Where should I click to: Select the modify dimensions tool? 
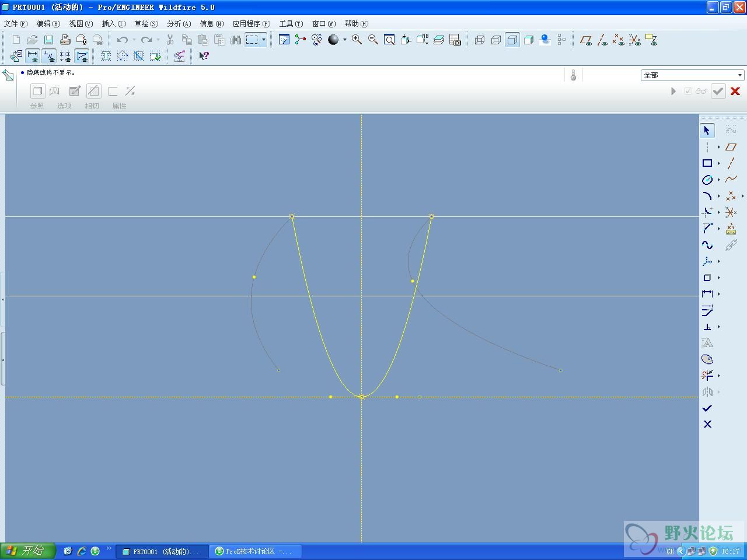pyautogui.click(x=707, y=310)
